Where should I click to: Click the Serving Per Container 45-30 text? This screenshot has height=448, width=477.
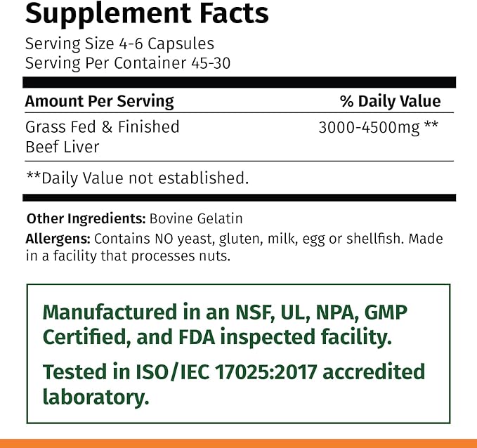click(x=127, y=62)
